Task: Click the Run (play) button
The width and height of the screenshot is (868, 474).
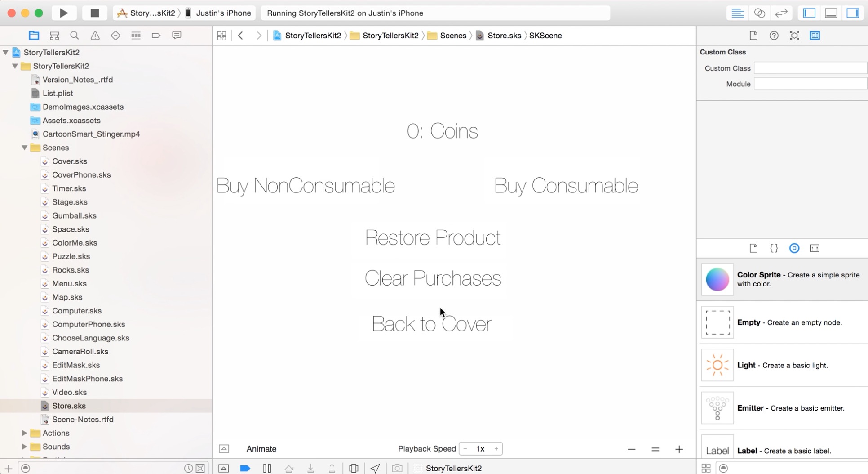Action: [x=64, y=13]
